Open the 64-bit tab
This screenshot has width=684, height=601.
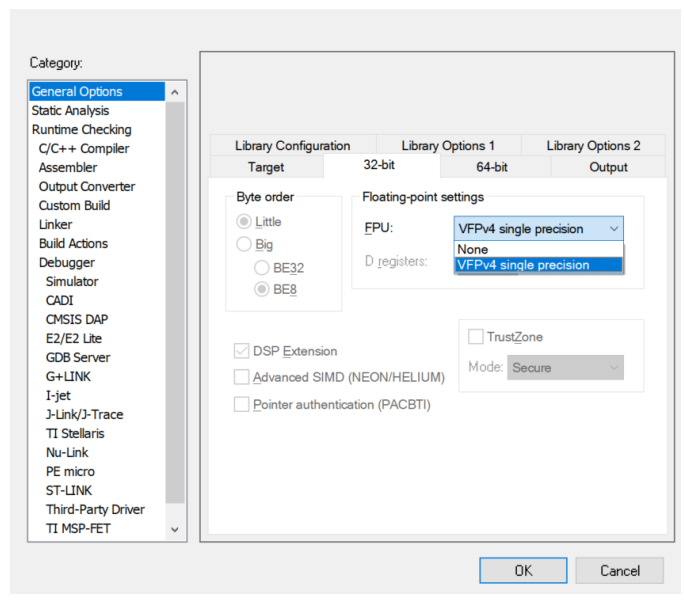click(491, 167)
